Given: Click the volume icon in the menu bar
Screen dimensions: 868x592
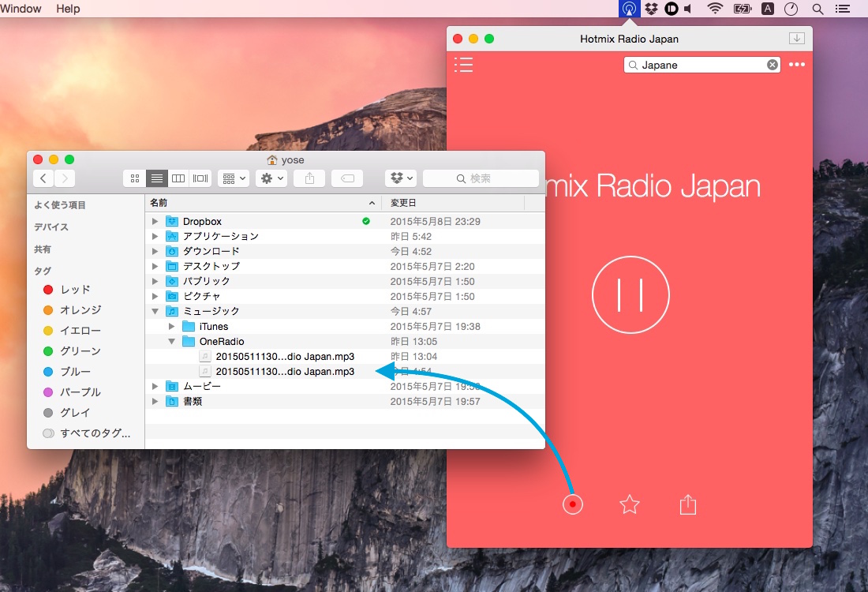Looking at the screenshot, I should tap(688, 9).
